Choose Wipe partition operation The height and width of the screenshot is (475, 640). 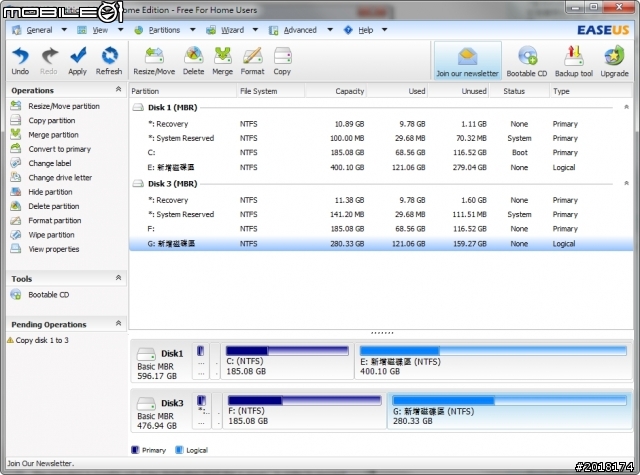(x=42, y=235)
